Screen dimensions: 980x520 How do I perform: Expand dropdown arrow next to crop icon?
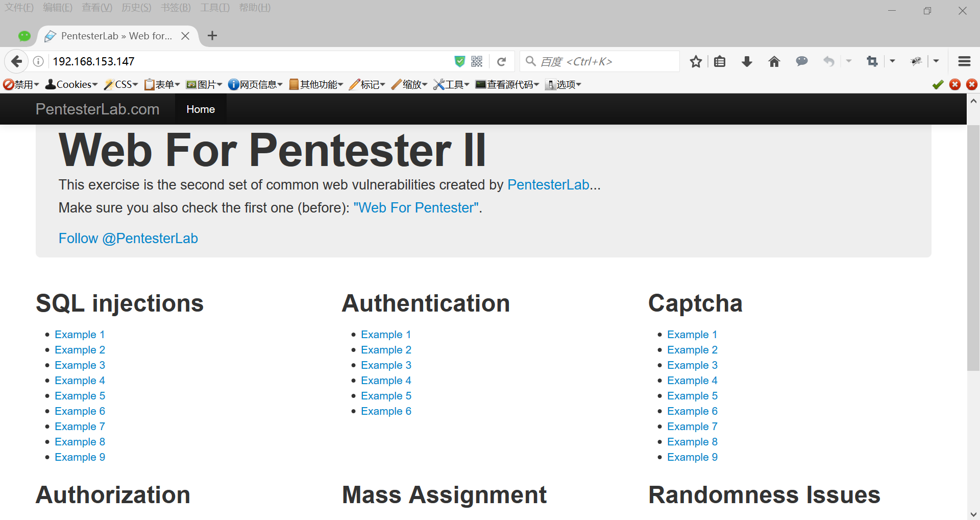pyautogui.click(x=892, y=61)
